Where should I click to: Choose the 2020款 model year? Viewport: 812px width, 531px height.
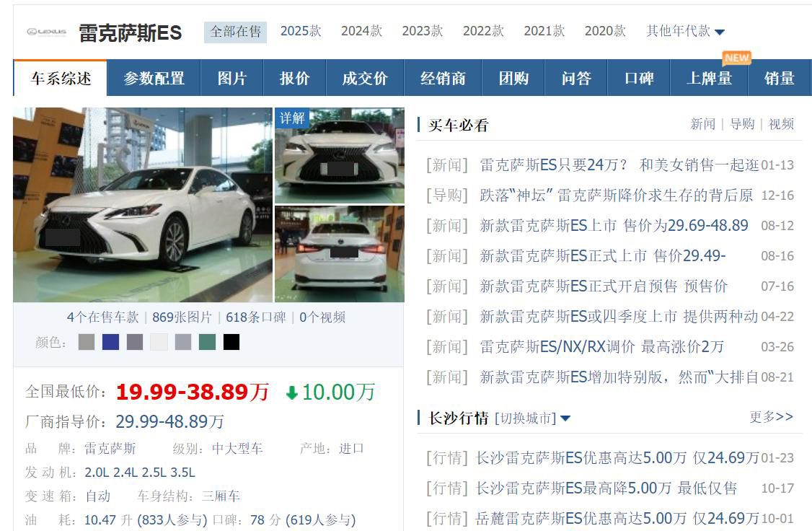[605, 31]
